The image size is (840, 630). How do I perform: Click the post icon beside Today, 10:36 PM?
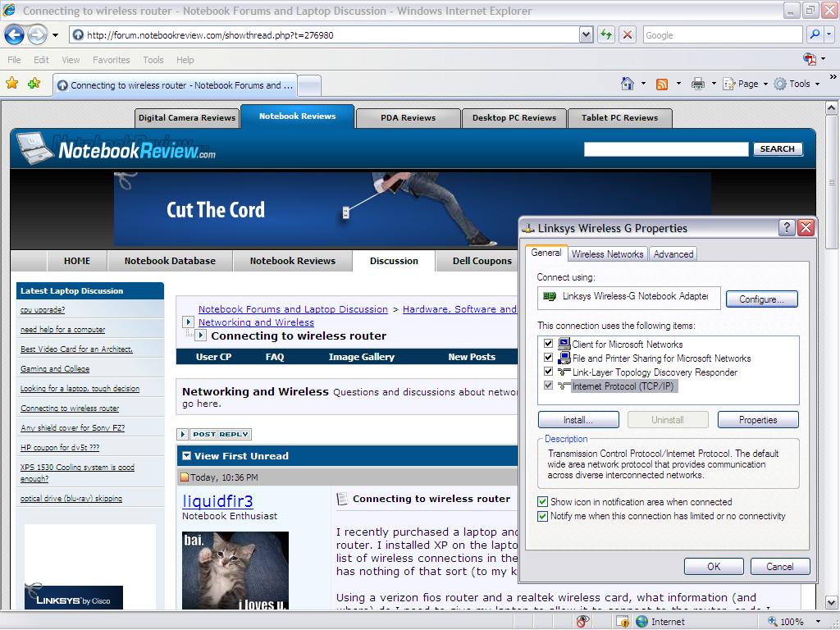coord(185,477)
